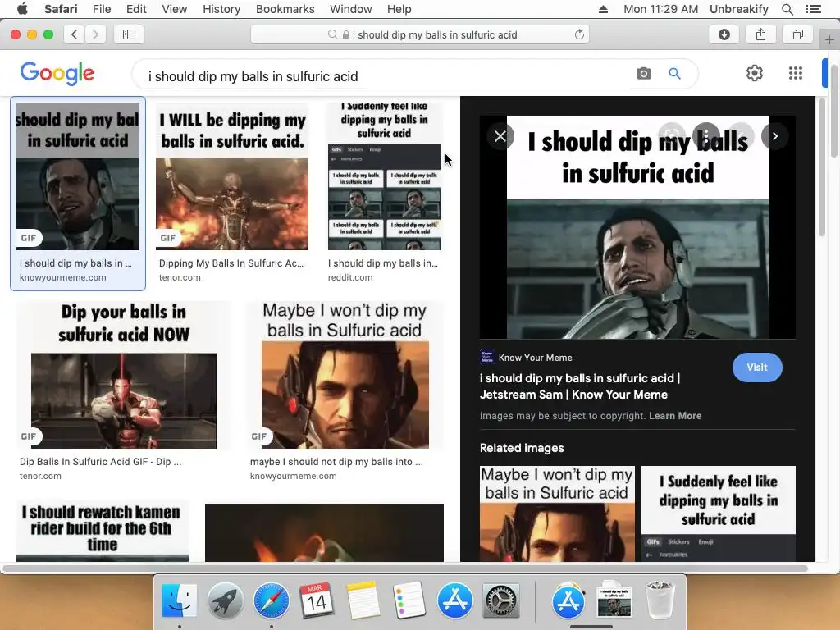Open App Store icon left of System Preferences
The image size is (840, 630).
[454, 600]
